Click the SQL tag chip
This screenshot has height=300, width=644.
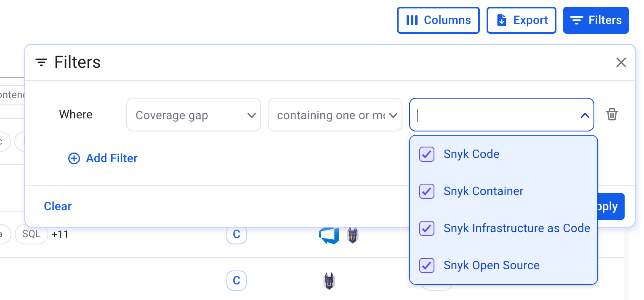[32, 234]
